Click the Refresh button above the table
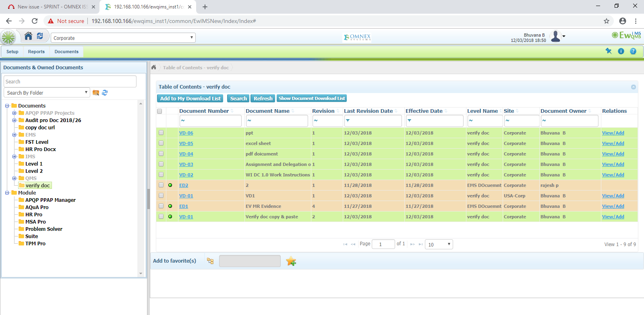Screen dimensions: 644x315 point(263,98)
